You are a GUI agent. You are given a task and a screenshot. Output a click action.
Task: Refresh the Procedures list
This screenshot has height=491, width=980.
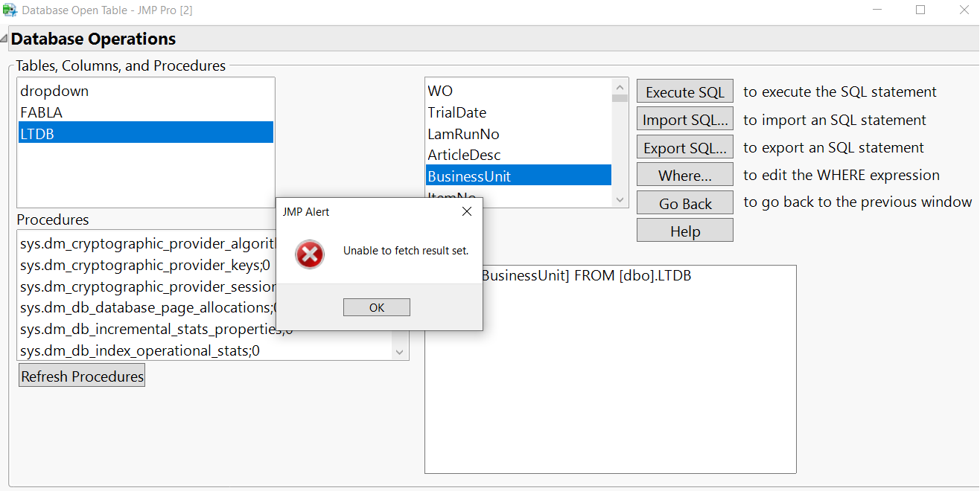click(x=81, y=375)
